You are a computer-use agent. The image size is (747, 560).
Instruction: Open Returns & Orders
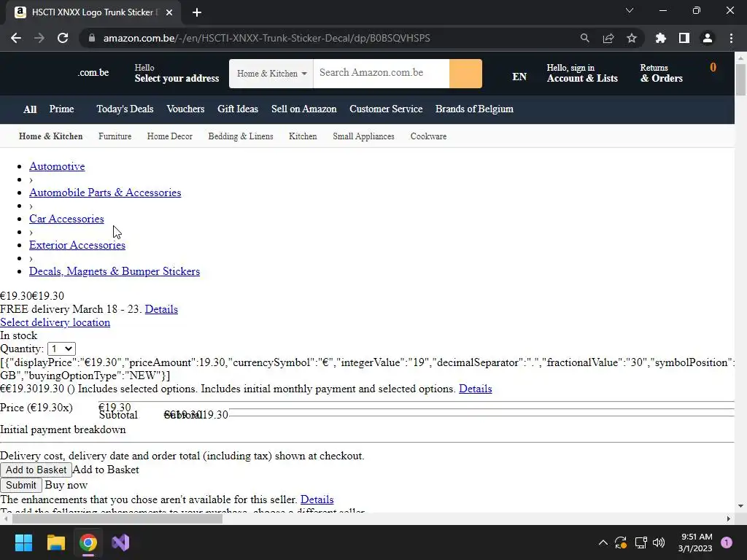coord(661,74)
